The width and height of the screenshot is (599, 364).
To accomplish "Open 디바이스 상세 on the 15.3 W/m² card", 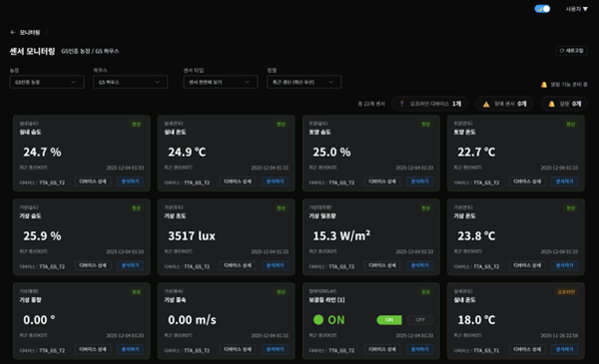I will point(382,265).
